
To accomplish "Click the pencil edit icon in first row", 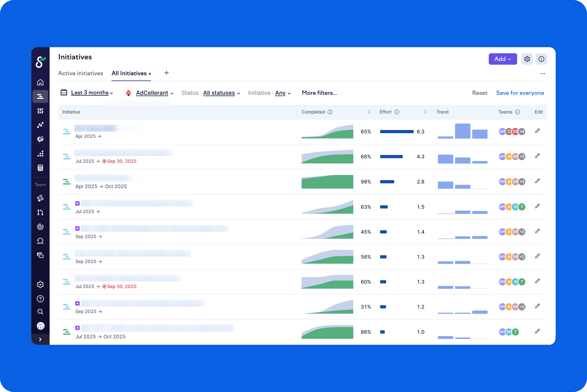I will pos(537,131).
